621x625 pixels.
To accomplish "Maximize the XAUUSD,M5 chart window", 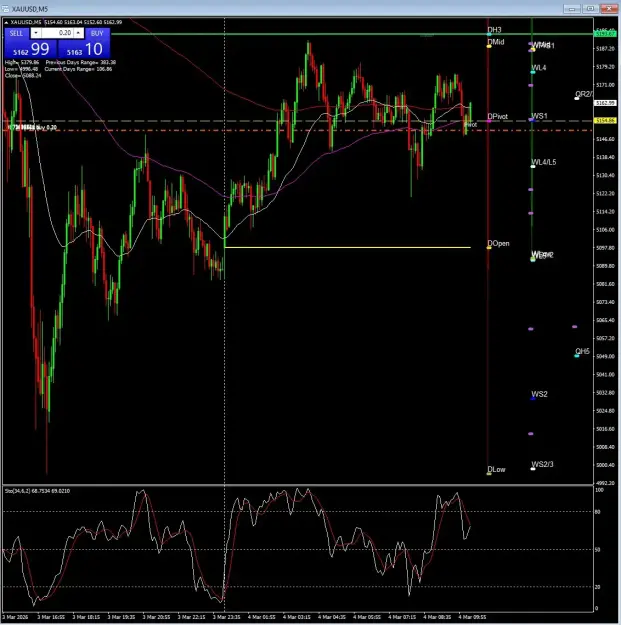I will point(590,9).
